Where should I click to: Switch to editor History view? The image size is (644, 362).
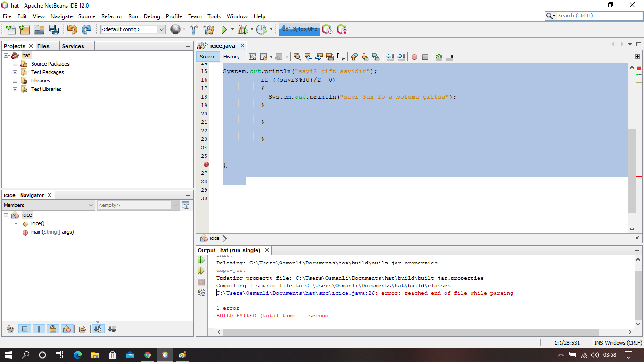coord(231,57)
